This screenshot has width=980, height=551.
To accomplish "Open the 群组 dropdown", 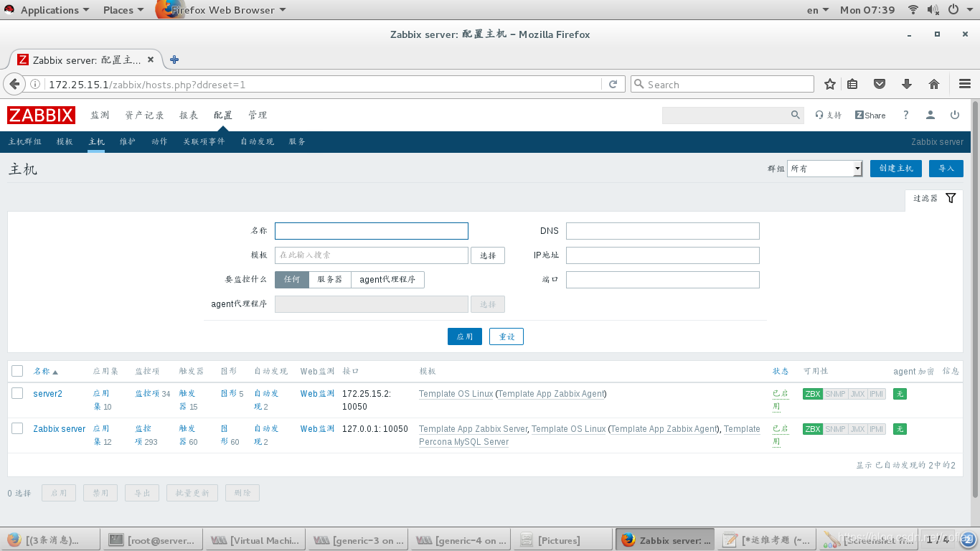I will click(824, 169).
